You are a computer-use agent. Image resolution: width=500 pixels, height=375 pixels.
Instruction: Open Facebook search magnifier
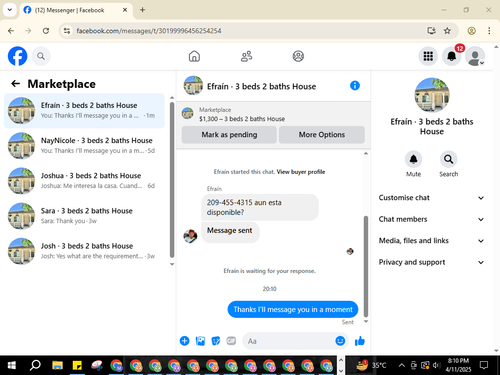(41, 56)
